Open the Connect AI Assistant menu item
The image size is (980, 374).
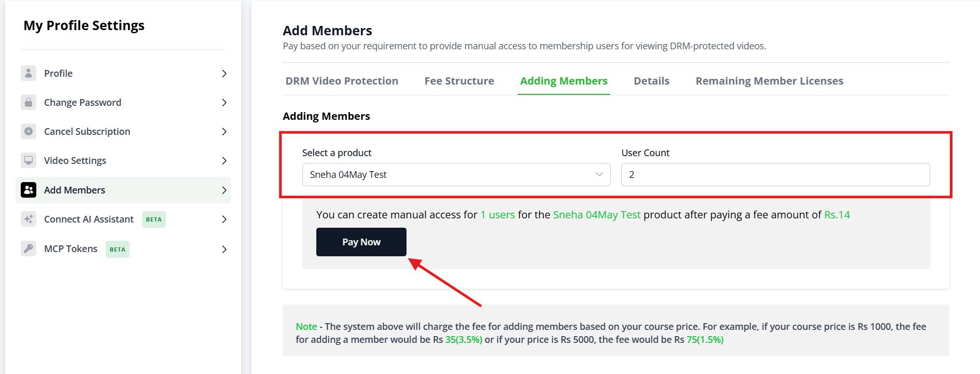tap(123, 219)
